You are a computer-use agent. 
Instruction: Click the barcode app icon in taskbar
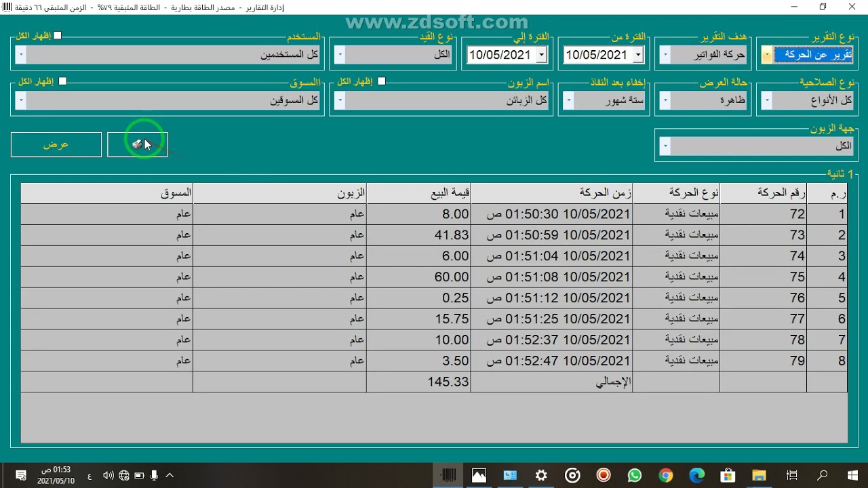click(448, 475)
